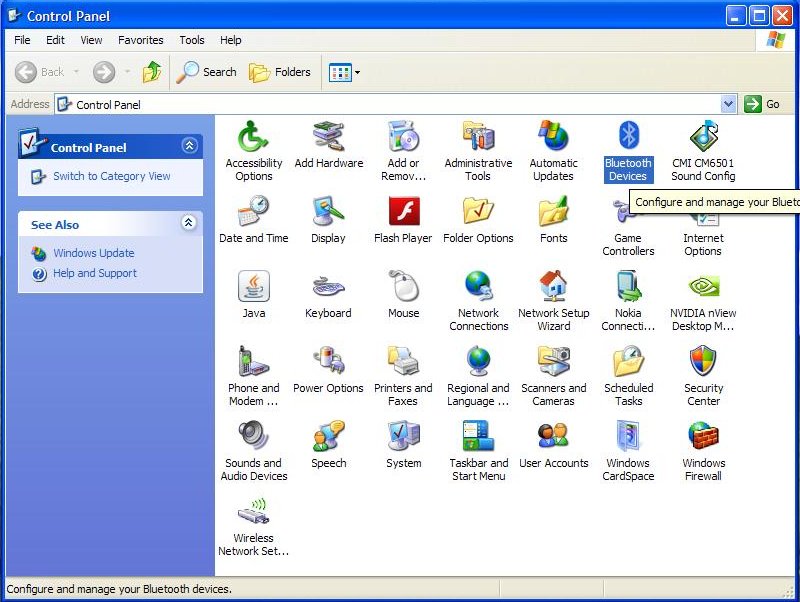Open the Scheduled Tasks icon
This screenshot has height=602, width=800.
tap(628, 362)
